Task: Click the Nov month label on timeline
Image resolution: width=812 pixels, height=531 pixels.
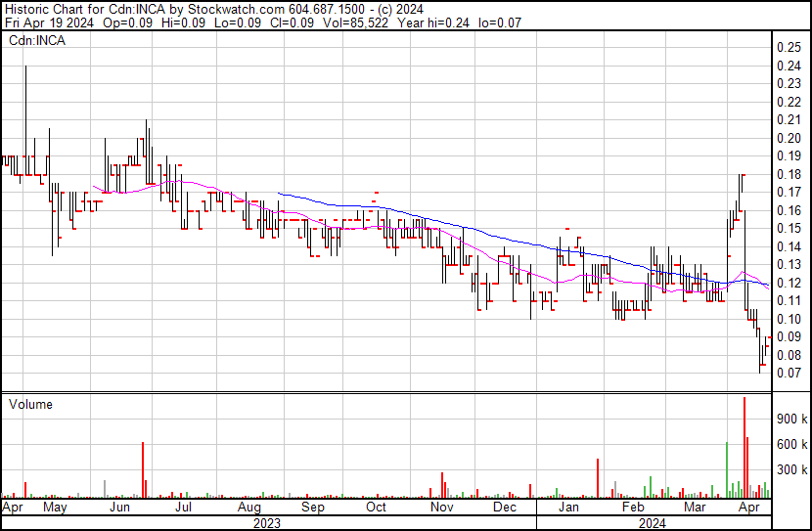Action: (x=441, y=509)
